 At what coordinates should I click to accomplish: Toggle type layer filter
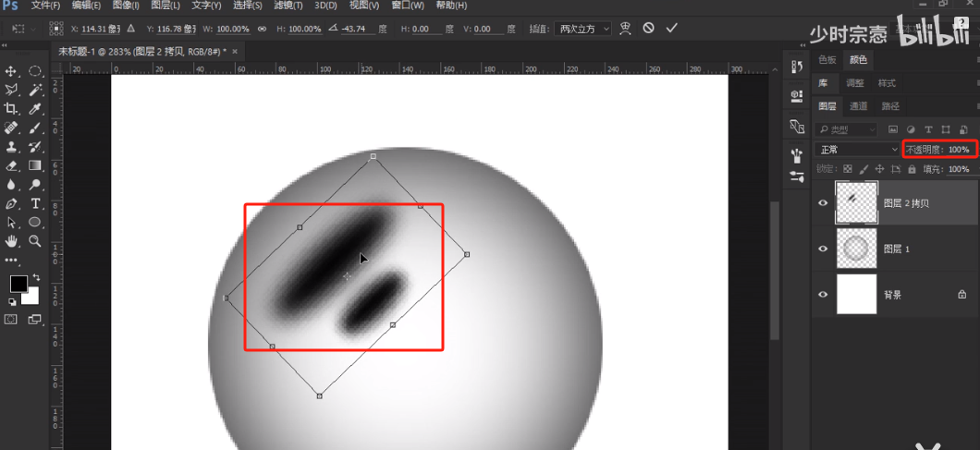[x=928, y=130]
